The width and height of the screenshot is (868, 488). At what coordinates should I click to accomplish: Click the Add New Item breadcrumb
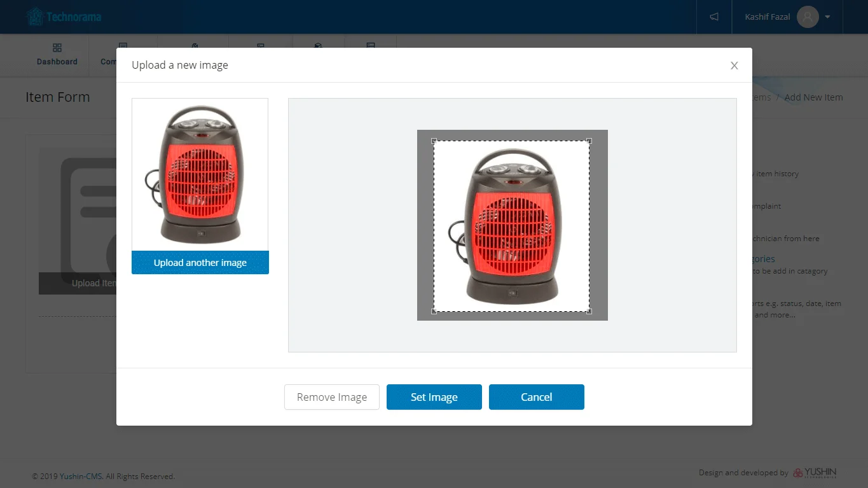click(x=813, y=97)
